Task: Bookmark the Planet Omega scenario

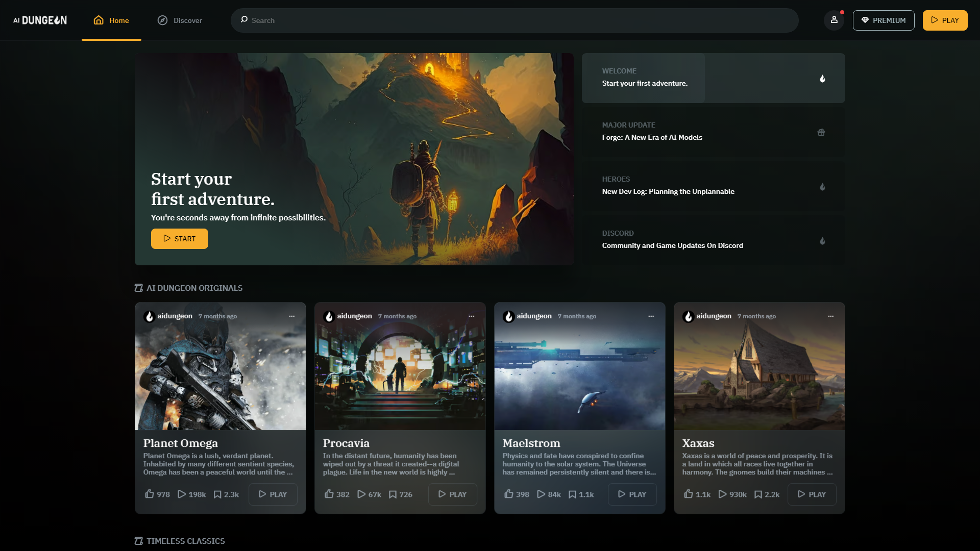Action: (226, 494)
